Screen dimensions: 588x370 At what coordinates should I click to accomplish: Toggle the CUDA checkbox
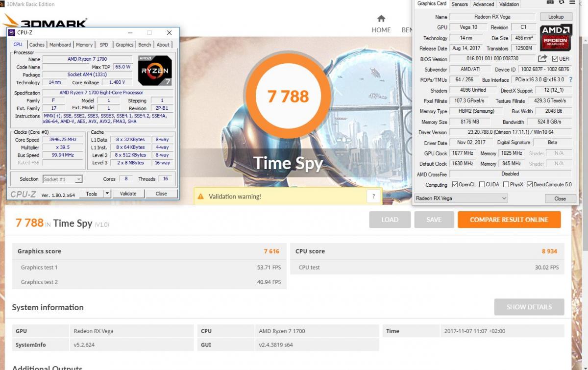482,185
